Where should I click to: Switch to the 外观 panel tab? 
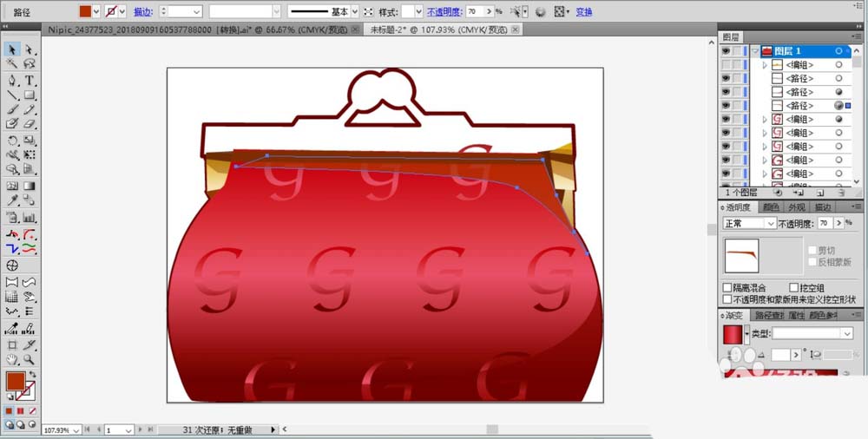click(796, 207)
